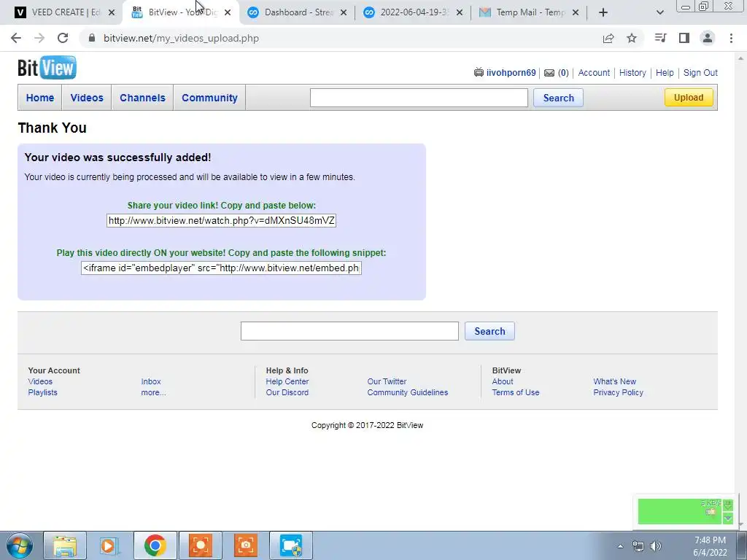747x560 pixels.
Task: Open the About link
Action: pyautogui.click(x=503, y=381)
